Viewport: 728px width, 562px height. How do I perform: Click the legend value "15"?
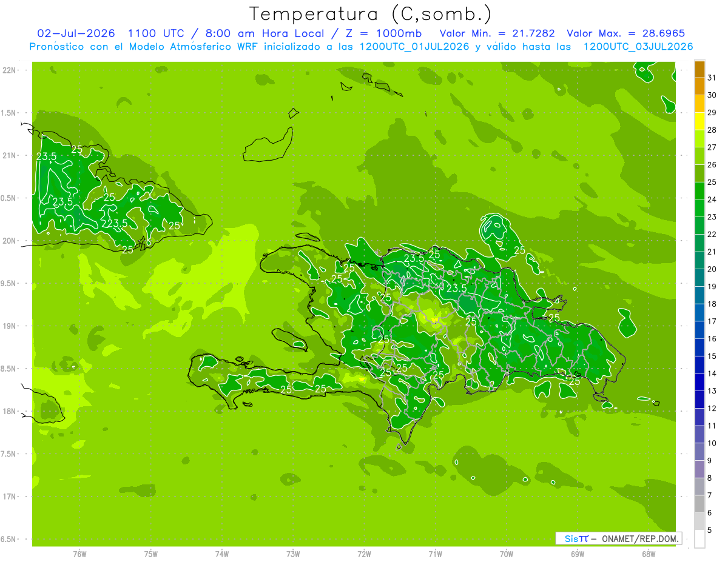click(712, 356)
